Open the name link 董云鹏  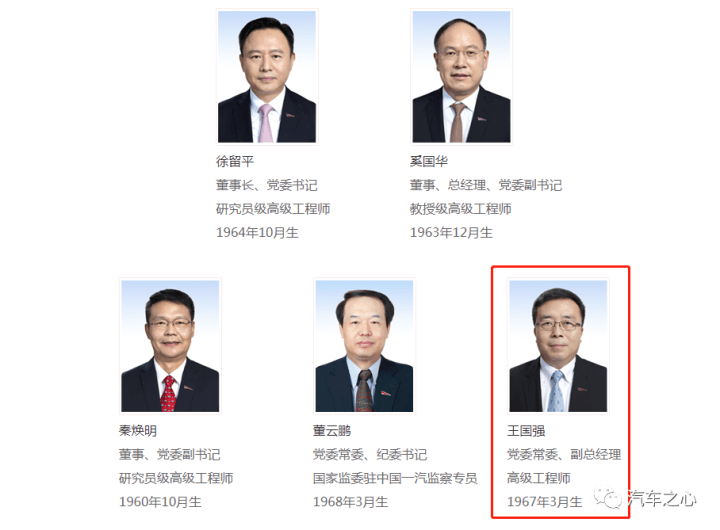coord(332,431)
